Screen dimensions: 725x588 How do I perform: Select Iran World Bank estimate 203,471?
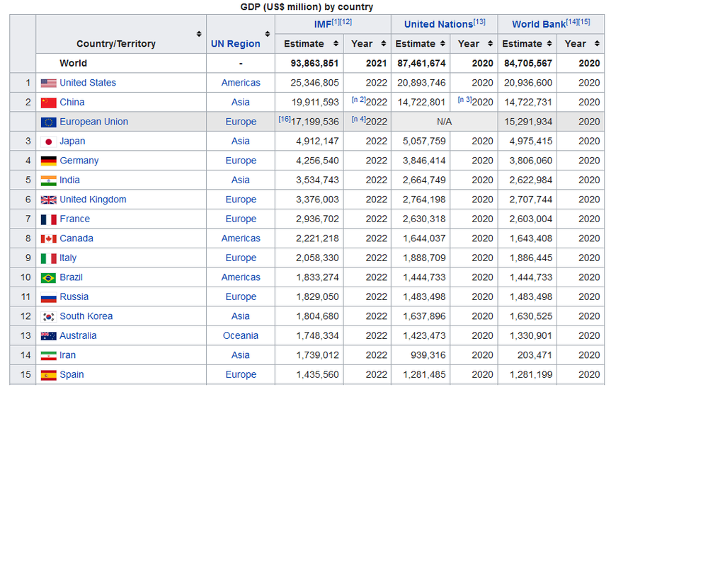[x=535, y=354]
